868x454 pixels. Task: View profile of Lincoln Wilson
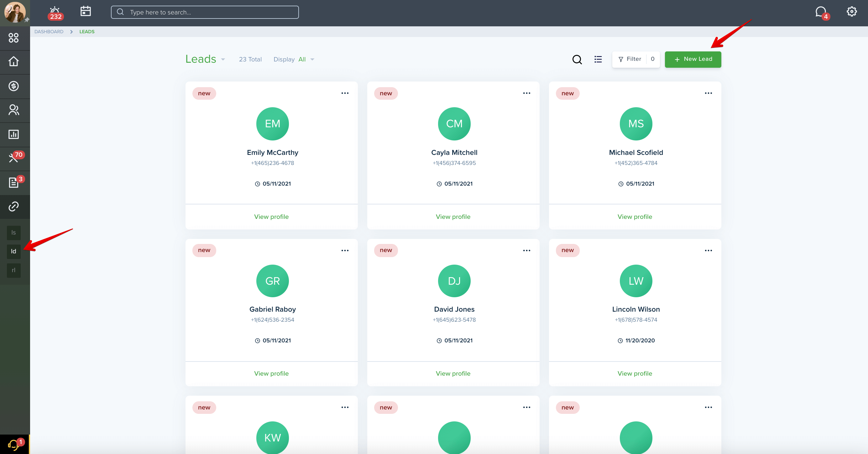click(x=635, y=373)
